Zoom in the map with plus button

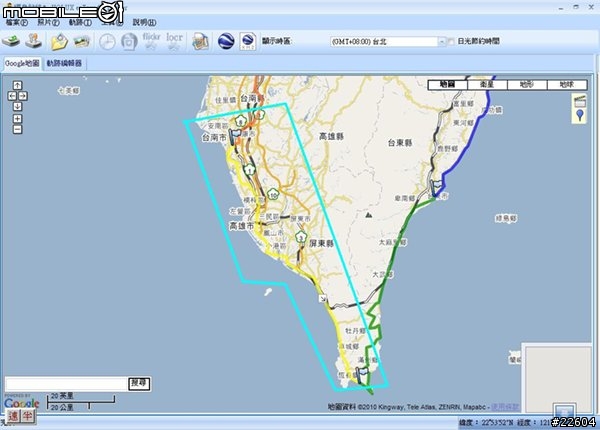pyautogui.click(x=17, y=119)
